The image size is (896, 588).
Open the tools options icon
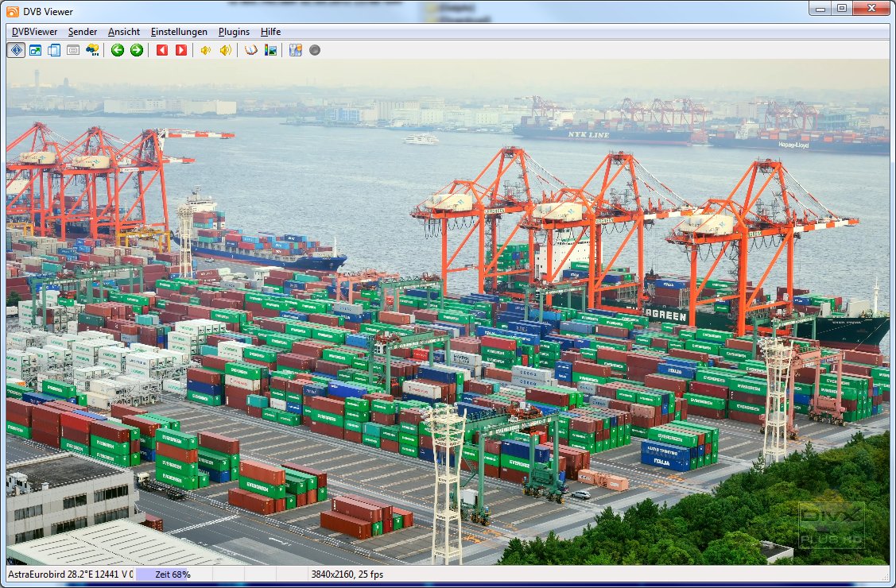(296, 50)
